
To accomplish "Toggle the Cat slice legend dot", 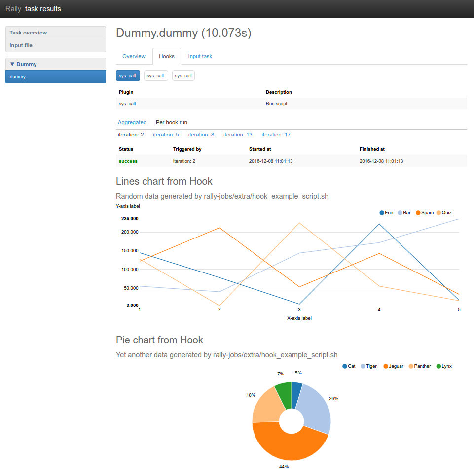I will click(345, 366).
